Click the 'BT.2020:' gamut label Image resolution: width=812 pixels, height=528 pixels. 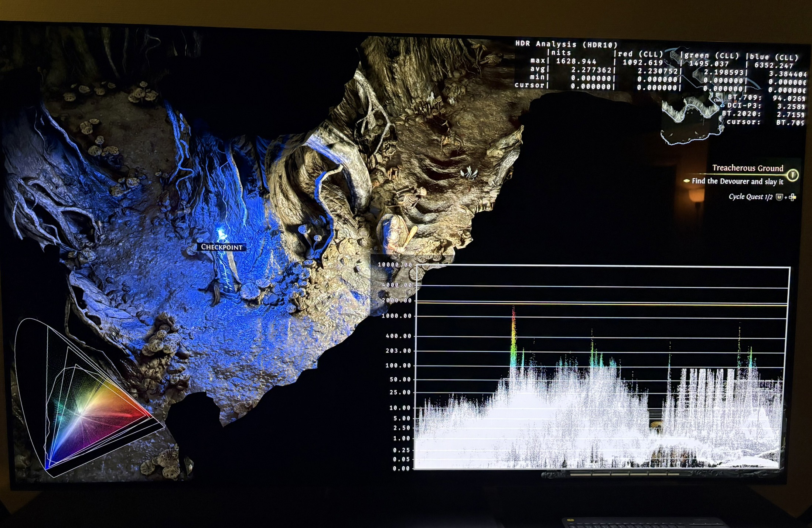click(741, 114)
